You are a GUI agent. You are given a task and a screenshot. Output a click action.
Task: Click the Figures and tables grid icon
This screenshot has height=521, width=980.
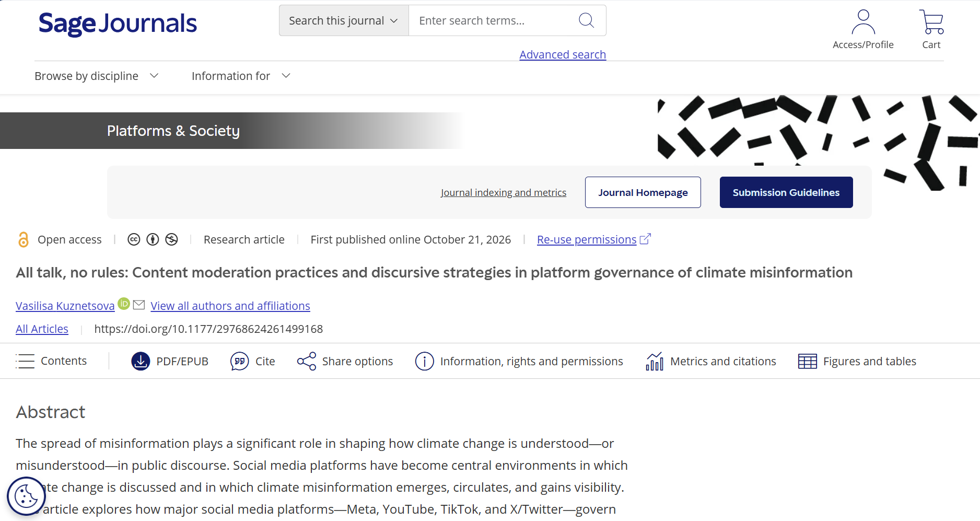pyautogui.click(x=808, y=361)
